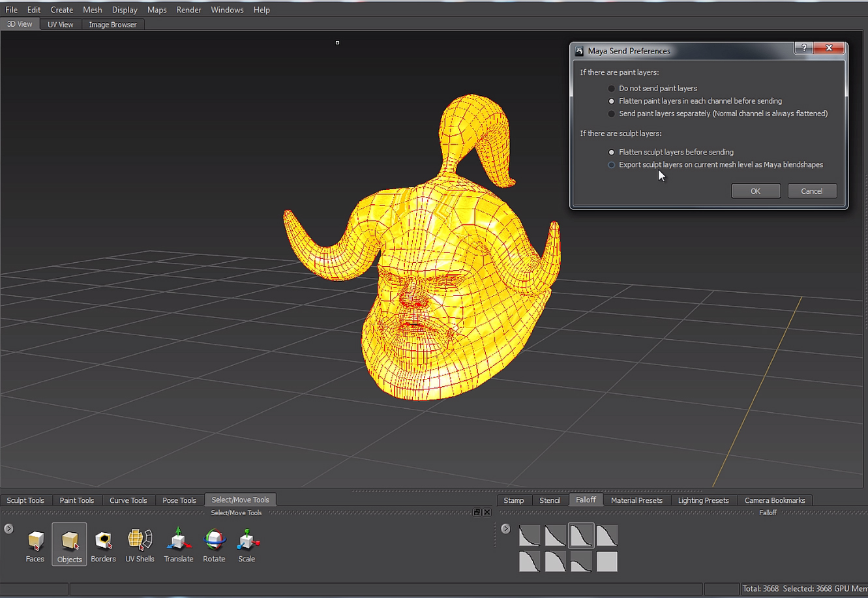Switch to the Borders selection tool

tap(103, 545)
